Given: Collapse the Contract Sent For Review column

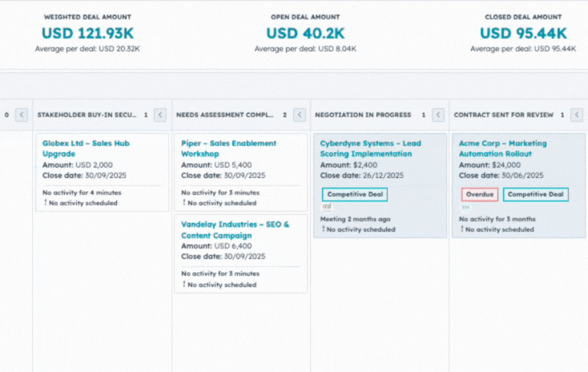Looking at the screenshot, I should point(577,115).
